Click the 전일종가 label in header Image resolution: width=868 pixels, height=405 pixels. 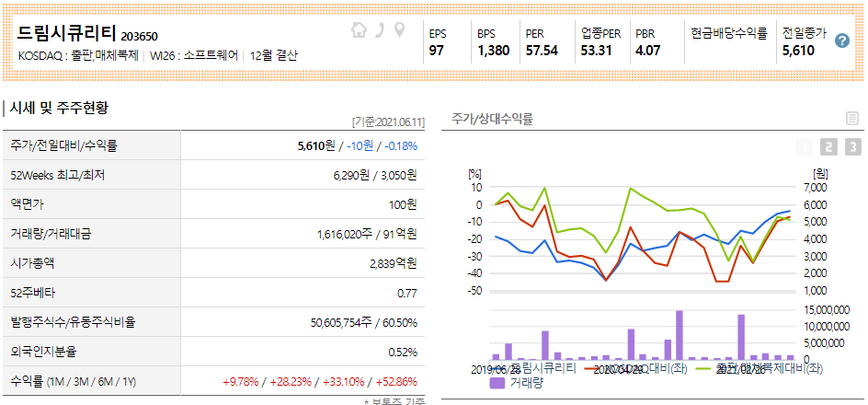click(804, 34)
